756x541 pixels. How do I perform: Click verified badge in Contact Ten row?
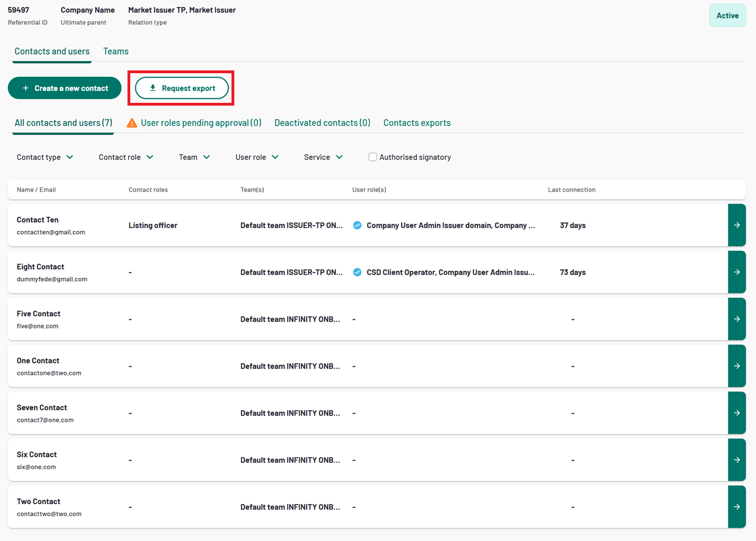pos(357,225)
